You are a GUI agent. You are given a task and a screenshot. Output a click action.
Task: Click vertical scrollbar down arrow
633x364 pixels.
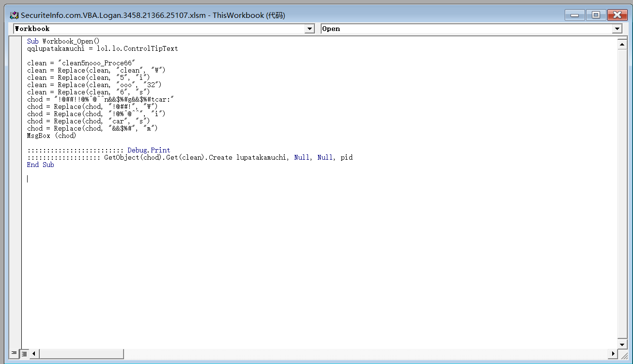tap(622, 343)
